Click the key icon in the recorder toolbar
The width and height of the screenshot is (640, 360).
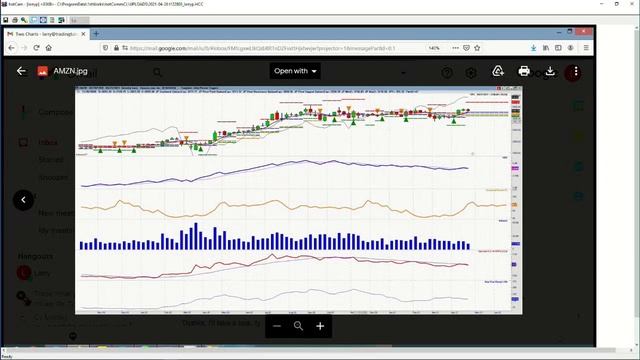[24, 20]
